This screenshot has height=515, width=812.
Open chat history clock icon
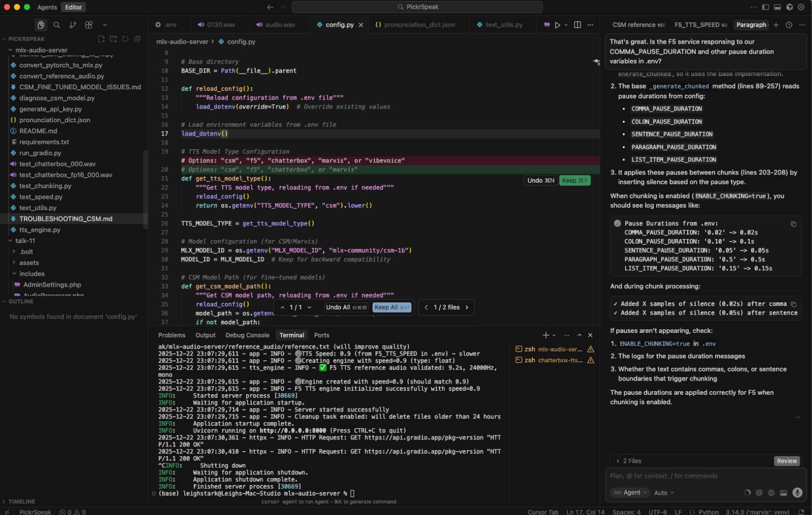click(789, 25)
